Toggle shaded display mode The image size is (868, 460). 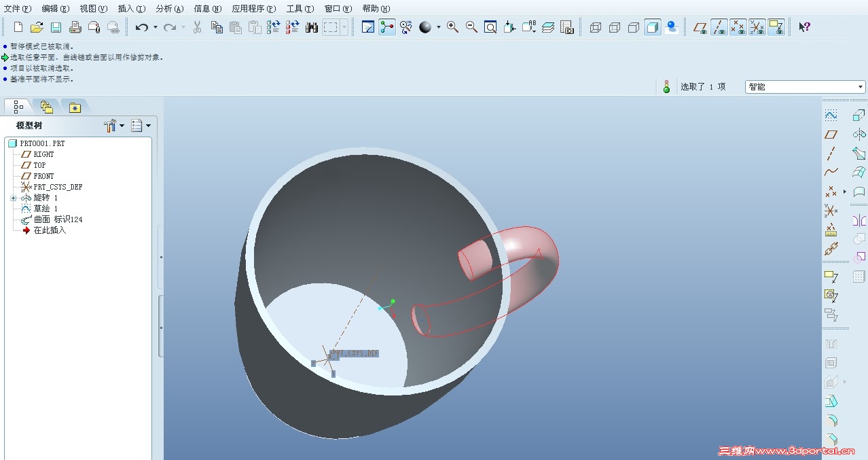point(653,27)
